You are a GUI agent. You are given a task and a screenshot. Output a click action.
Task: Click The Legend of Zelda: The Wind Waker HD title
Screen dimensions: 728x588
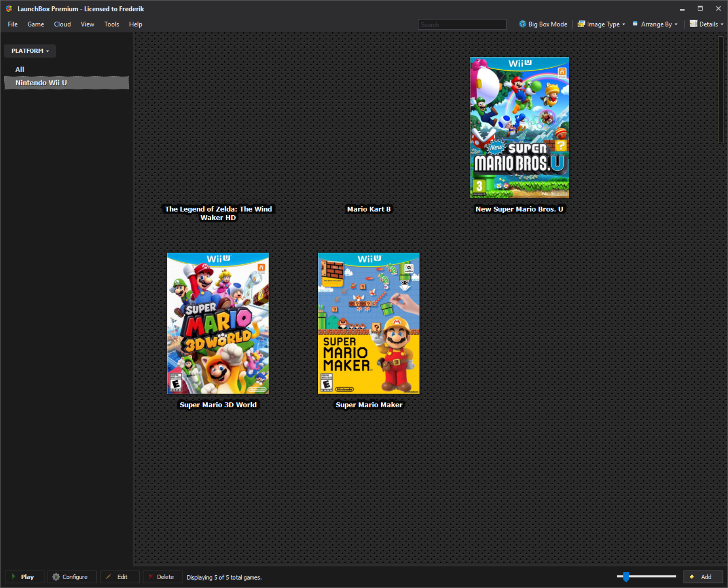click(218, 213)
